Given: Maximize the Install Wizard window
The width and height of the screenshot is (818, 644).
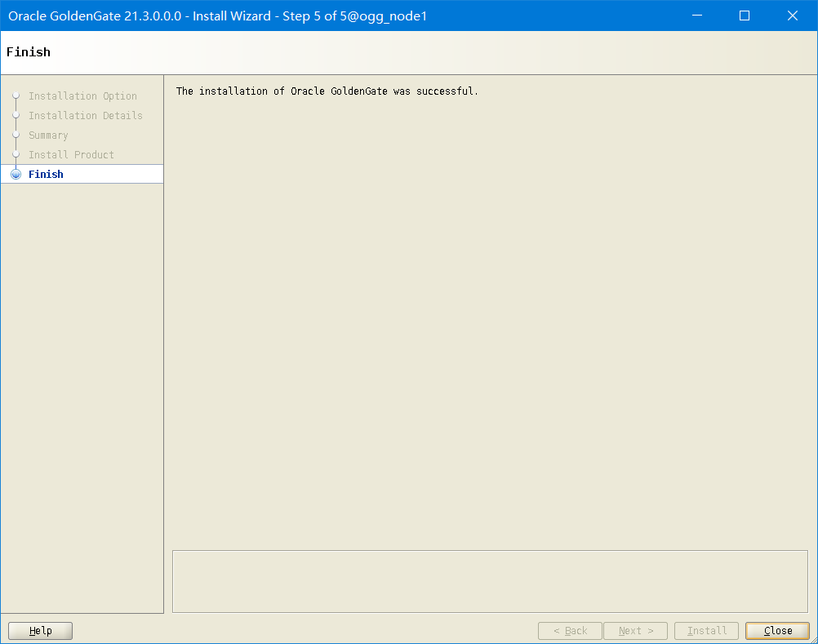Looking at the screenshot, I should (745, 16).
